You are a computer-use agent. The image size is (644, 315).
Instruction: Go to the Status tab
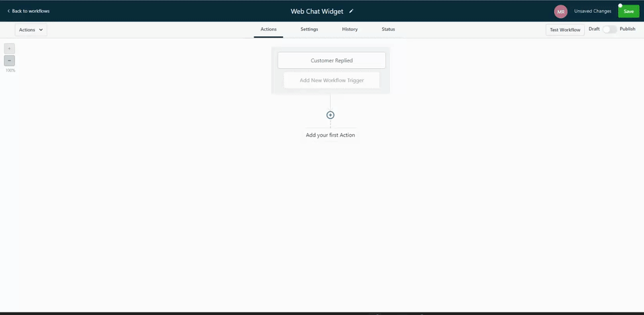click(x=388, y=29)
